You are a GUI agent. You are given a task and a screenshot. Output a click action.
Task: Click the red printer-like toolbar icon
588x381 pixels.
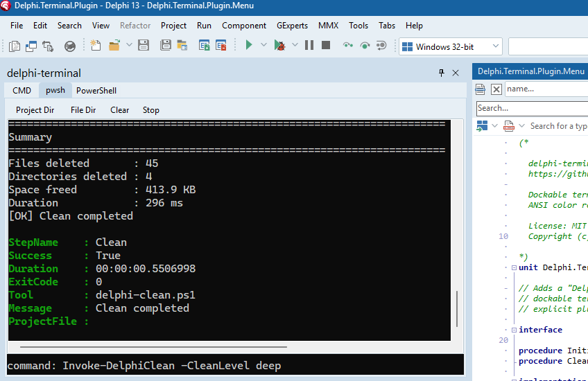(509, 126)
